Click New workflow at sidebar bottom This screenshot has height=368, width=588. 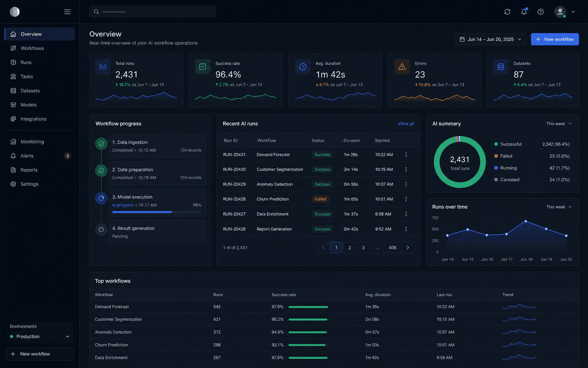click(40, 354)
